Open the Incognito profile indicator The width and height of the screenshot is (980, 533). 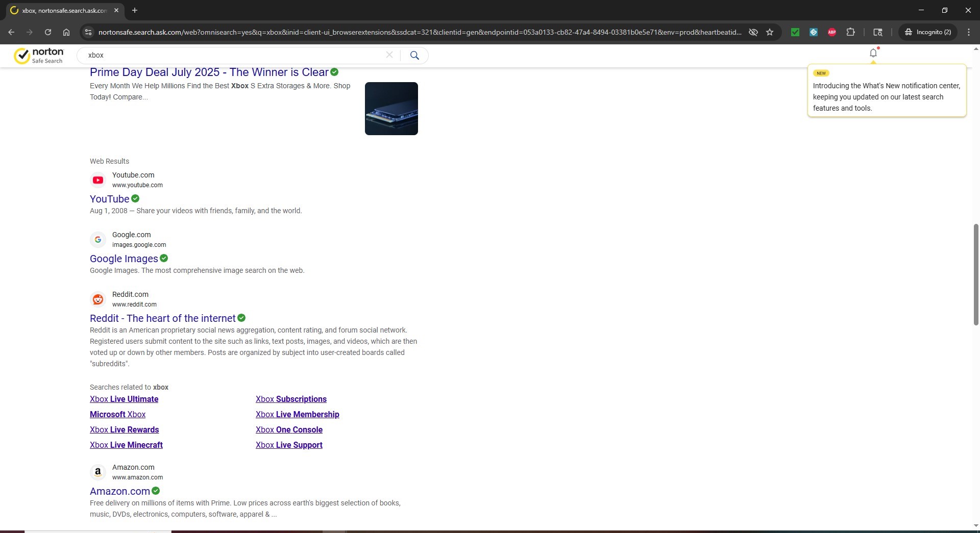tap(928, 32)
